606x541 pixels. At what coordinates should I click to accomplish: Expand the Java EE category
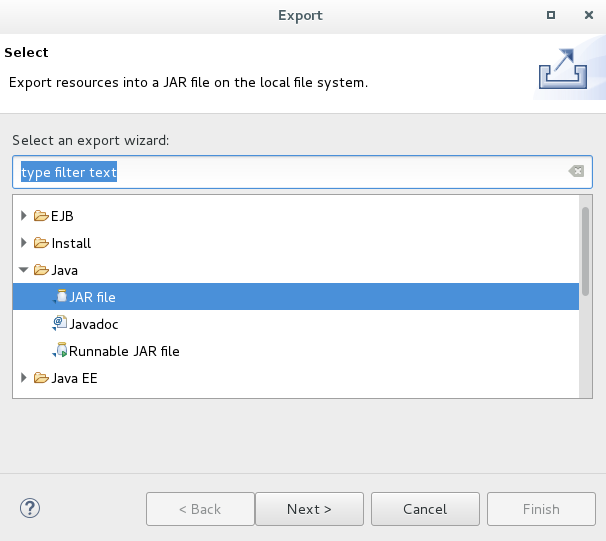[x=24, y=378]
